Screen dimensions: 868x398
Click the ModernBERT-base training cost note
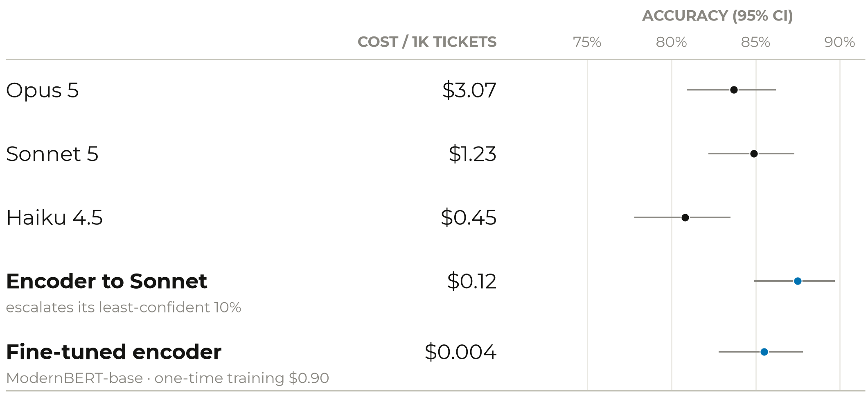coord(167,378)
